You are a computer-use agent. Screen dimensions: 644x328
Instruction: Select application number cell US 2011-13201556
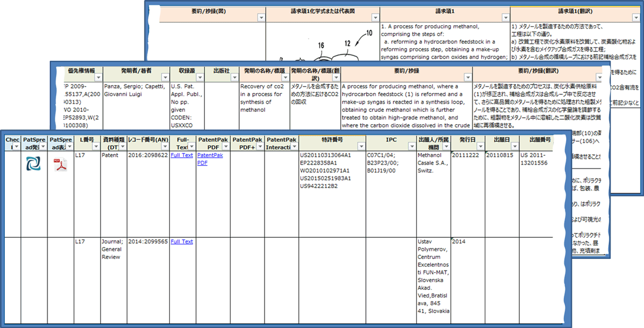coord(536,194)
